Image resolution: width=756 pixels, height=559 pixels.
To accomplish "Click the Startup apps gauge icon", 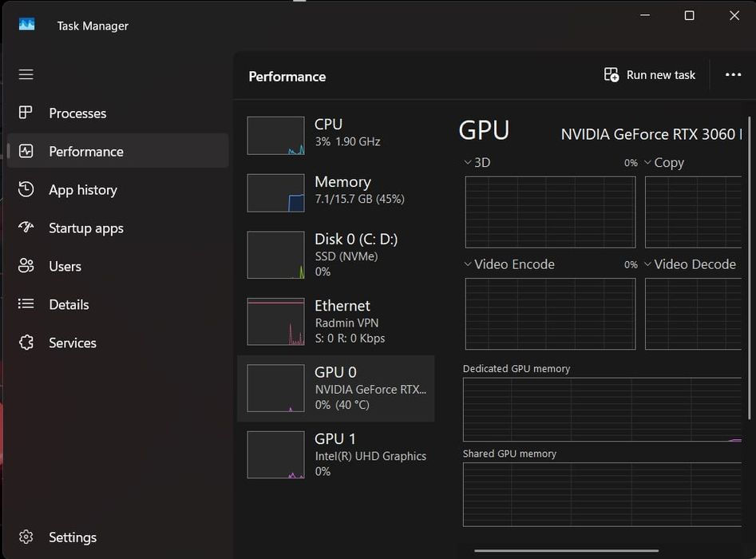I will pyautogui.click(x=26, y=227).
